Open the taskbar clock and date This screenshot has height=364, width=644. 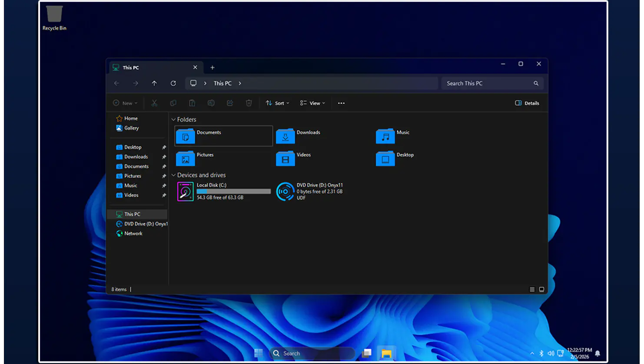coord(580,353)
